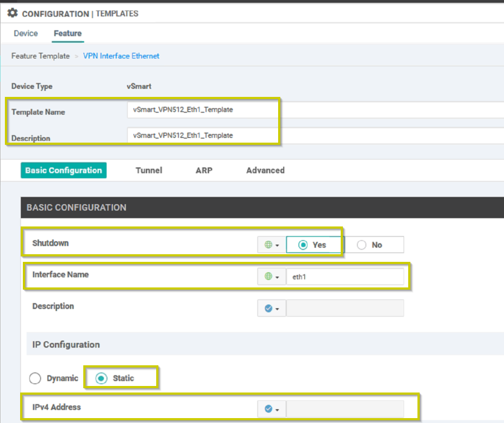The image size is (504, 423).
Task: Open the interface Description default scope dropdown
Action: [272, 308]
